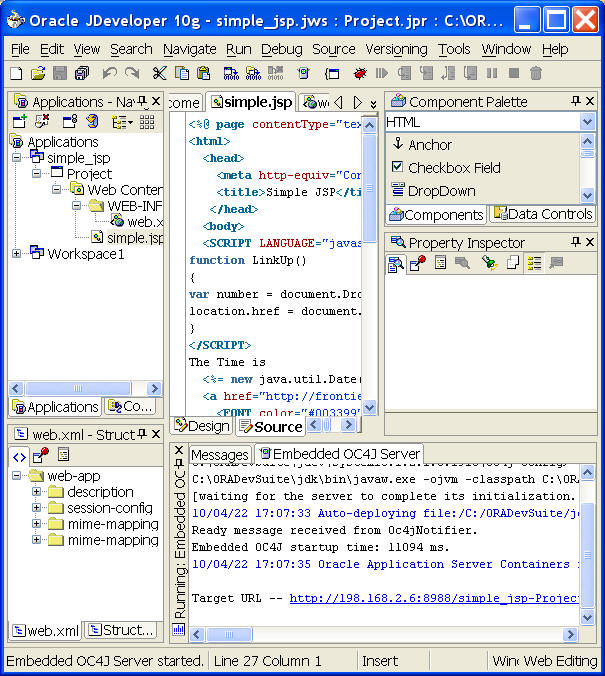Select the Embedded OC4J Server tab
605x676 pixels.
point(340,454)
